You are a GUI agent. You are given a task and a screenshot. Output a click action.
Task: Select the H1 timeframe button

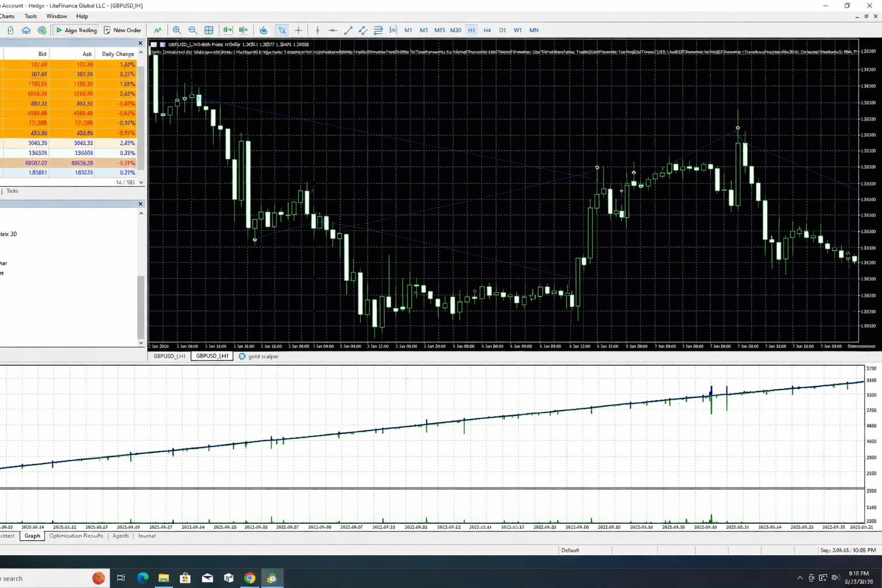coord(471,30)
